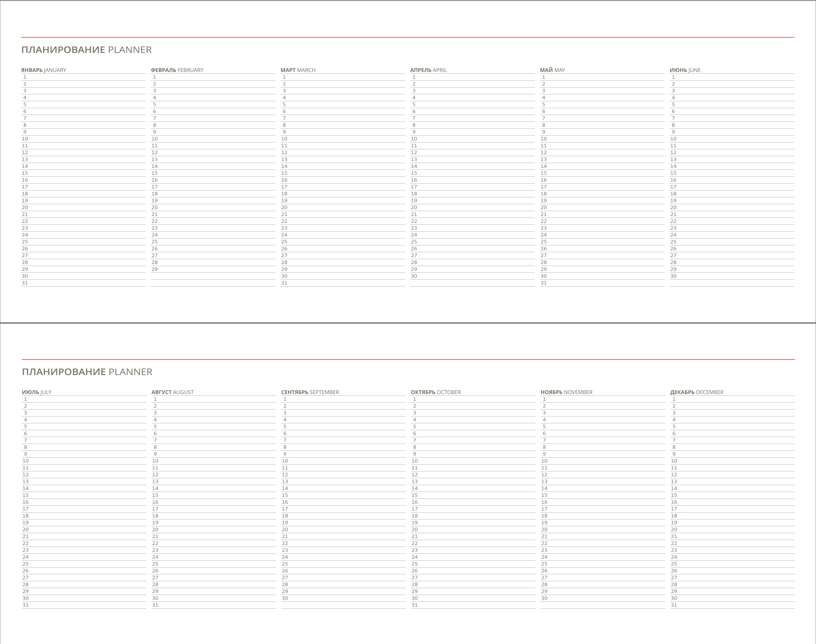This screenshot has width=816, height=644.
Task: Click the МАЙ MAY month heading
Action: click(552, 70)
